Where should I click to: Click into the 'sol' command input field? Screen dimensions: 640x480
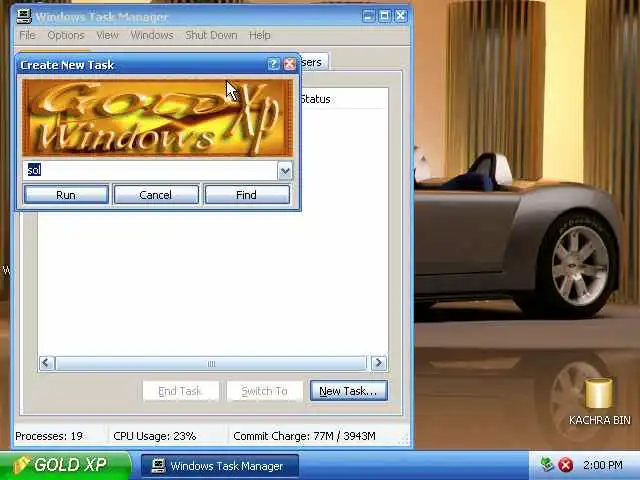tap(150, 170)
